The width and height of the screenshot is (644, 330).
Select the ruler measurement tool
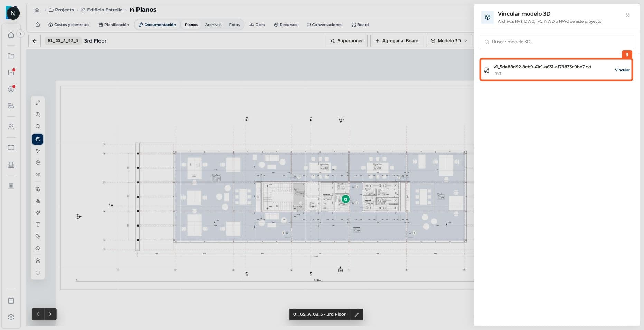(x=38, y=236)
